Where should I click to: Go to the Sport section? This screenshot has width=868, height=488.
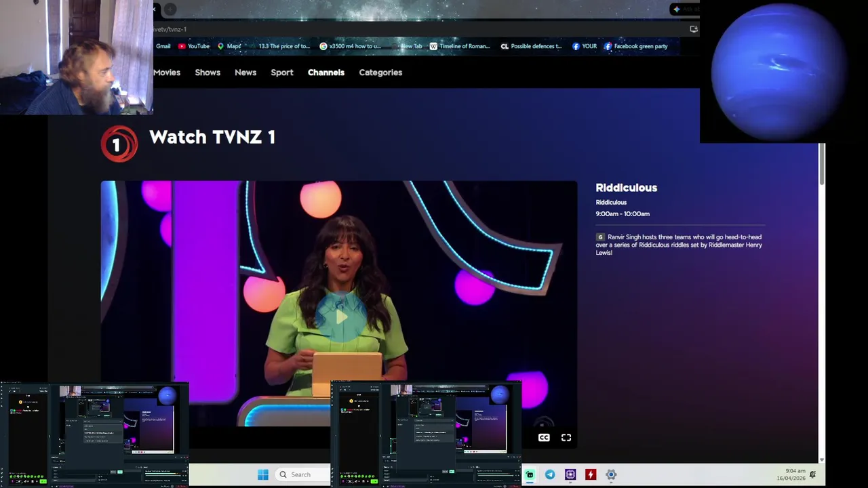tap(282, 73)
